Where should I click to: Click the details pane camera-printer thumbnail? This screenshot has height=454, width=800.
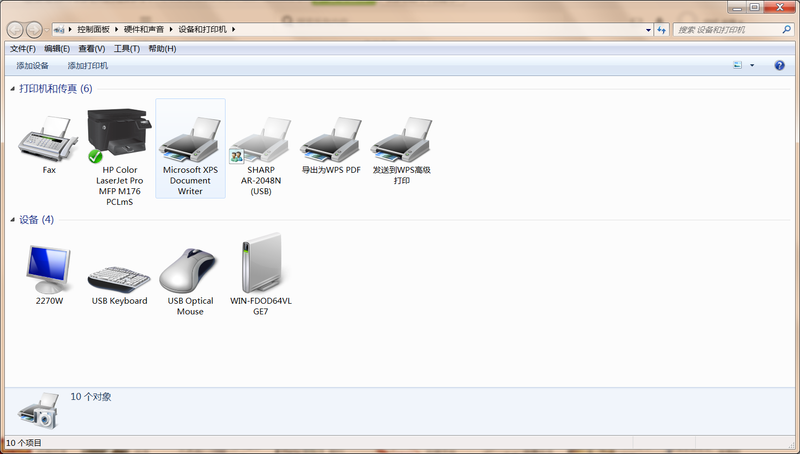pyautogui.click(x=38, y=411)
